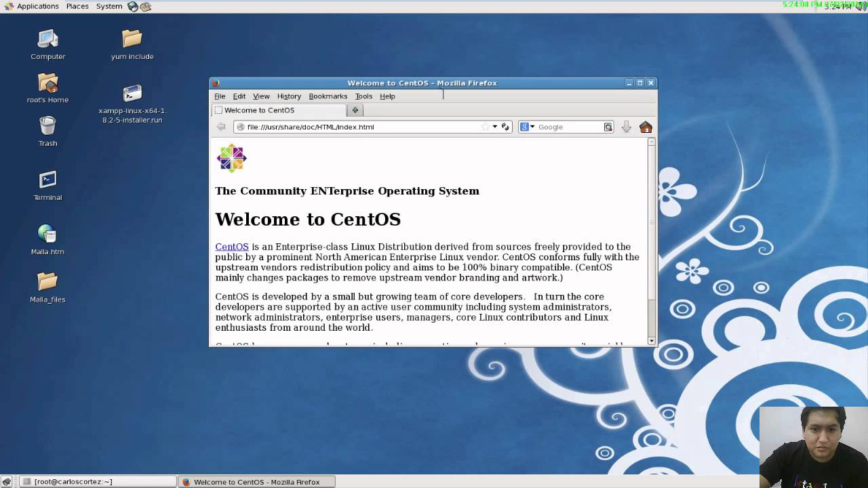Open a new tab with plus button

355,110
